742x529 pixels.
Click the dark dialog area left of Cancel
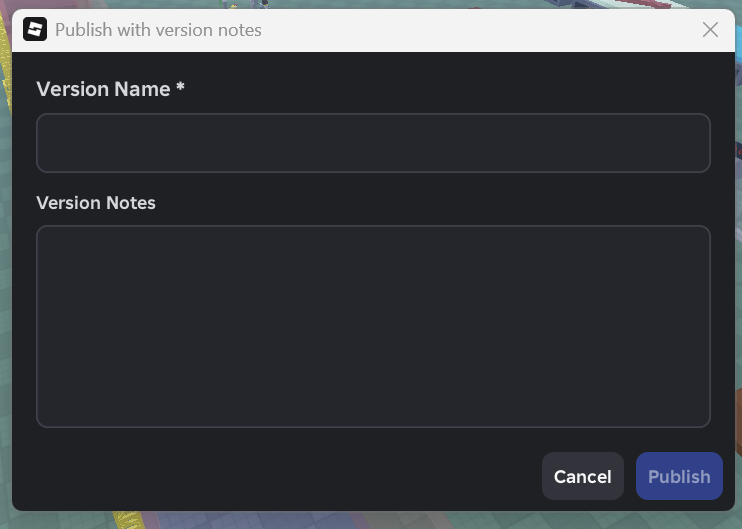pos(284,476)
